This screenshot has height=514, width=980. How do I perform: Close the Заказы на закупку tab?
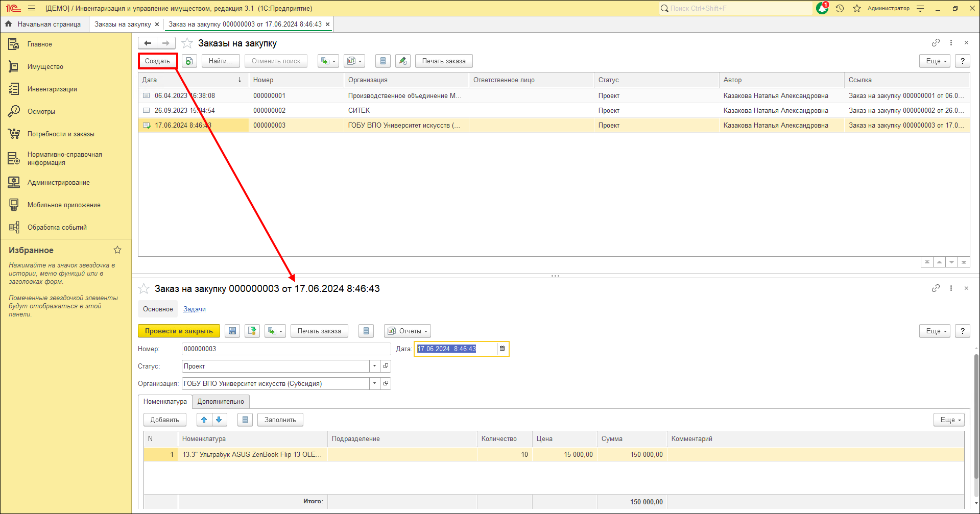click(157, 24)
